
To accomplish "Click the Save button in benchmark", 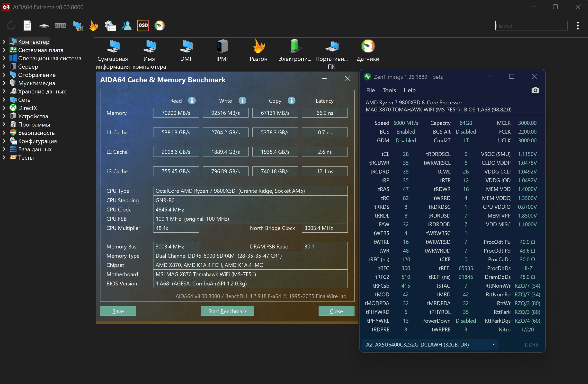I will 118,311.
